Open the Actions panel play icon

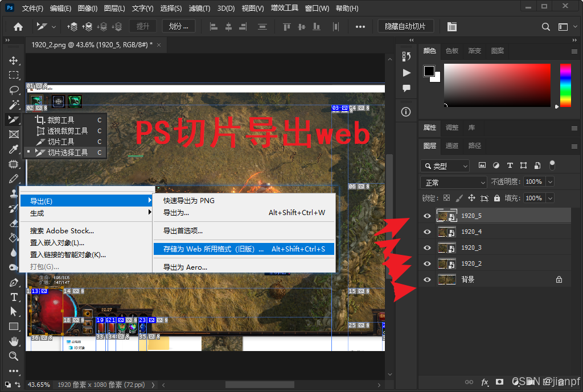pyautogui.click(x=407, y=73)
